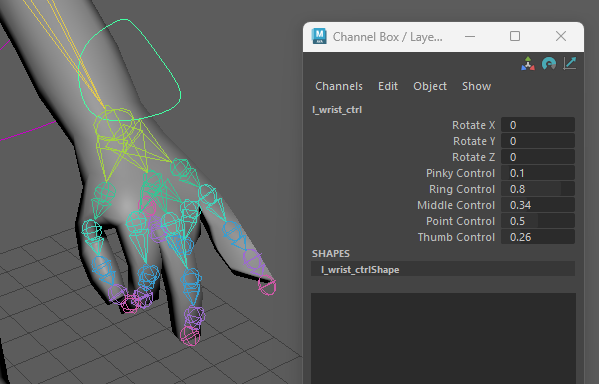The image size is (599, 384).
Task: Open the Edit menu in Channel Box
Action: pos(388,86)
